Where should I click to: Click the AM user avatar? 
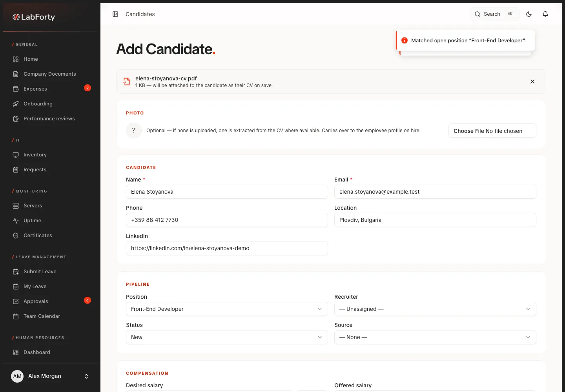(x=17, y=376)
